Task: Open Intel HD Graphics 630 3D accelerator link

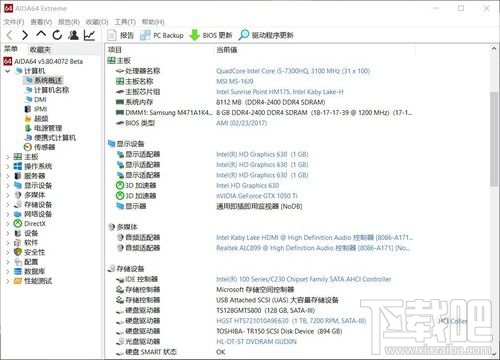Action: tap(248, 186)
